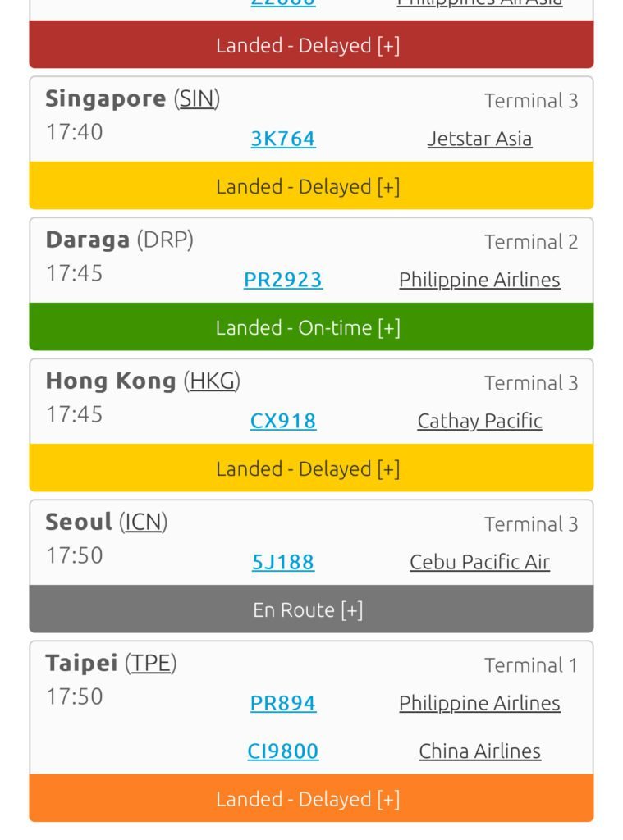The width and height of the screenshot is (623, 840).
Task: Open the SIN airport code link
Action: [196, 99]
